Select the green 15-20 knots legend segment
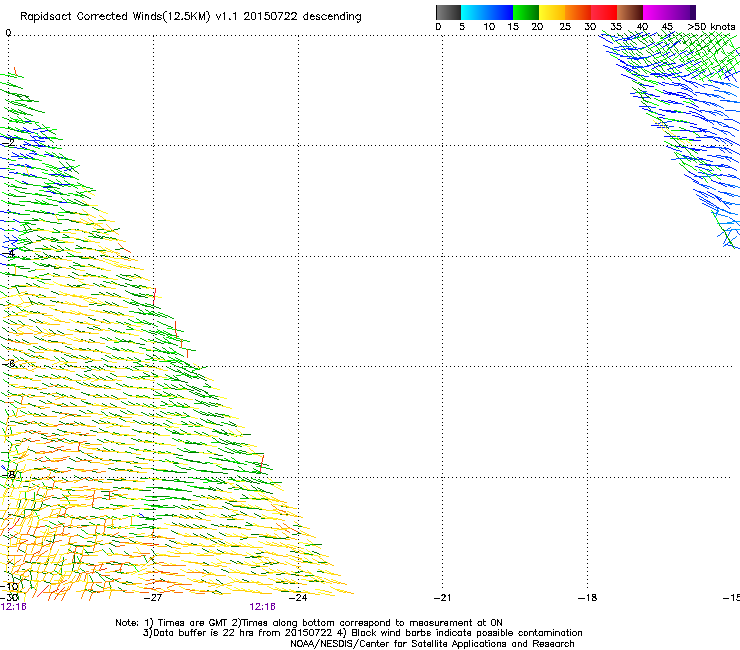Image resolution: width=740 pixels, height=650 pixels. coord(526,12)
